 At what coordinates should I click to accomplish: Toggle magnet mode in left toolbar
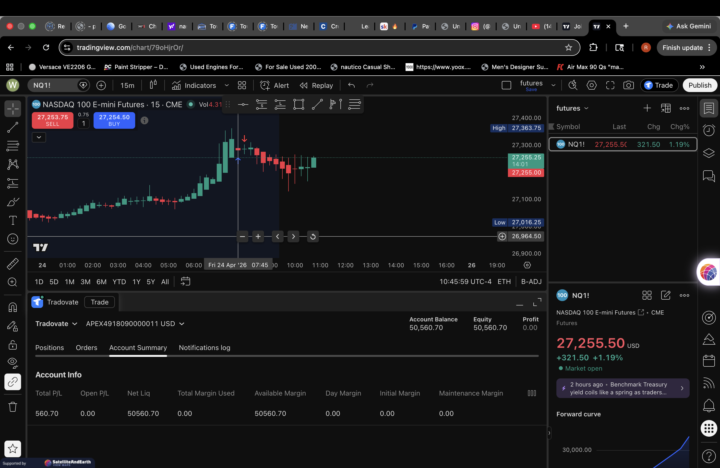[13, 307]
